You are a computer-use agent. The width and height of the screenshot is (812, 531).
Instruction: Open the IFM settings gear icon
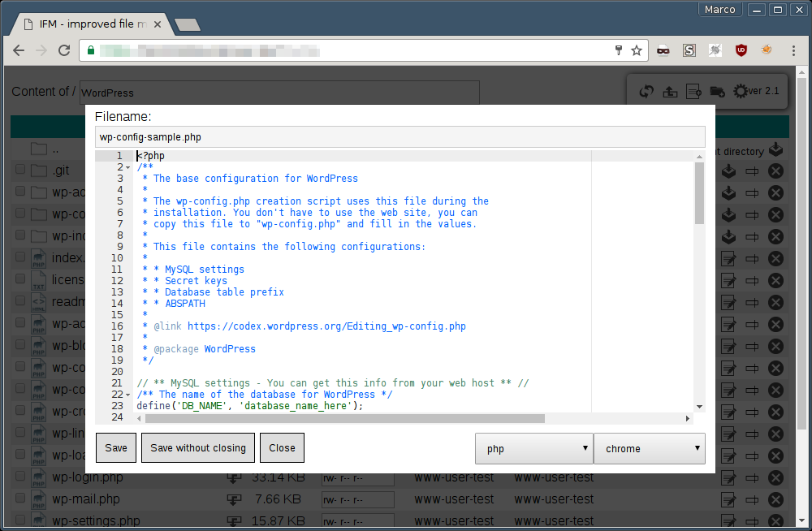click(741, 92)
